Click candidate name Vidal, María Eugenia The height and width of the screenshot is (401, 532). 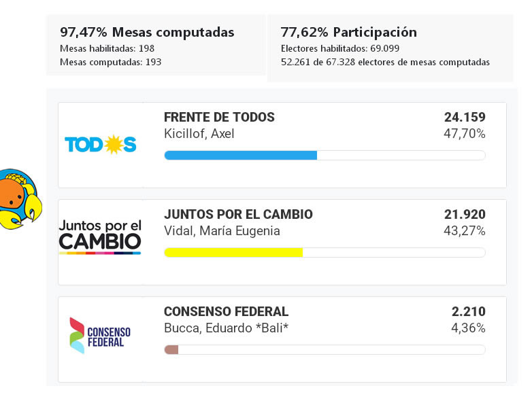click(x=222, y=230)
